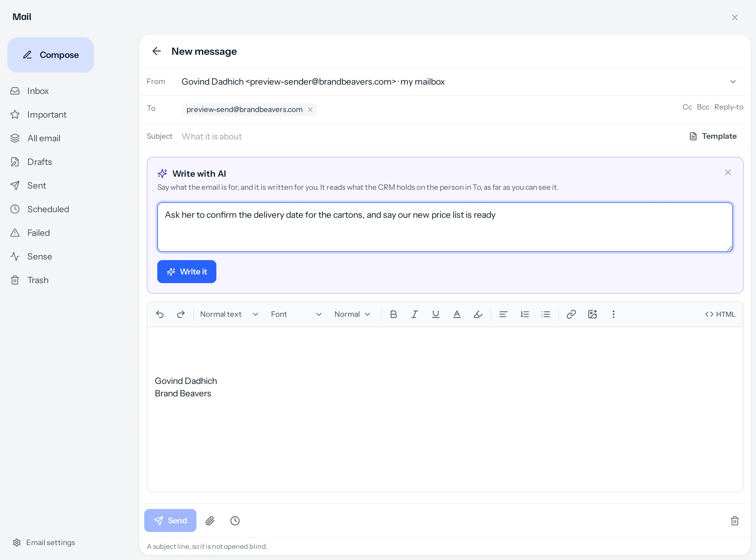Open the highlight color tool
The height and width of the screenshot is (560, 756).
478,314
